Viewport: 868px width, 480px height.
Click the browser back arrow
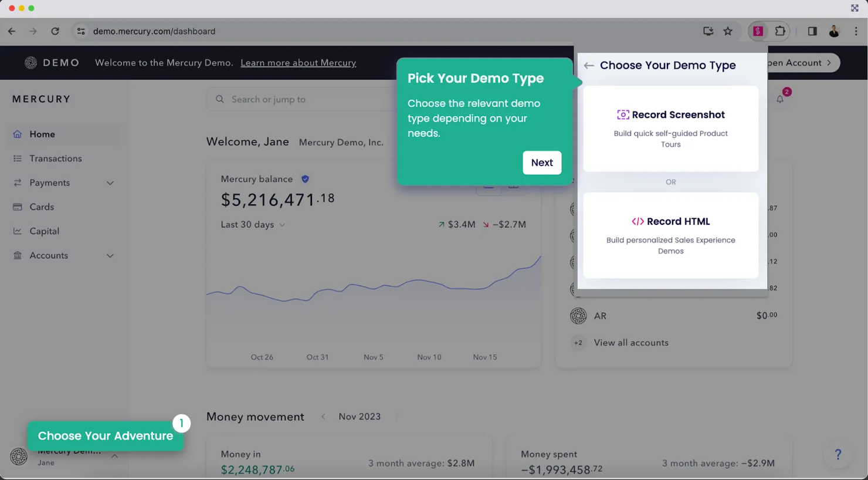(x=12, y=31)
